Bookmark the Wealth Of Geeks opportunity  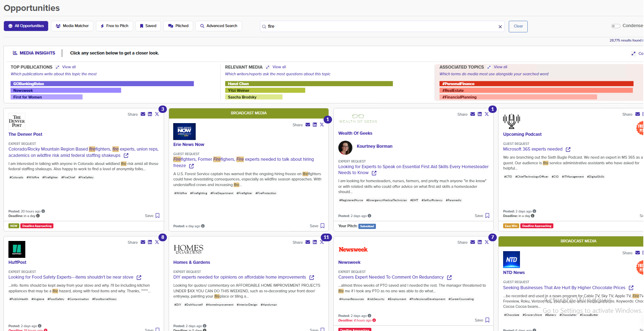tap(487, 216)
